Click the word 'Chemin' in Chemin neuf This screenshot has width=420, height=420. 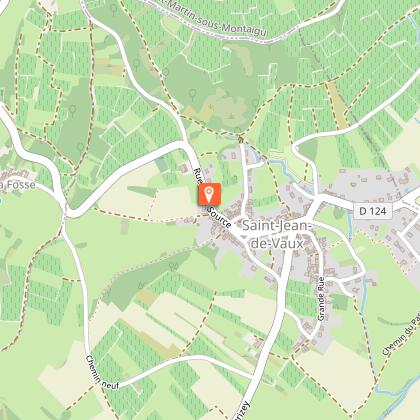click(x=93, y=367)
